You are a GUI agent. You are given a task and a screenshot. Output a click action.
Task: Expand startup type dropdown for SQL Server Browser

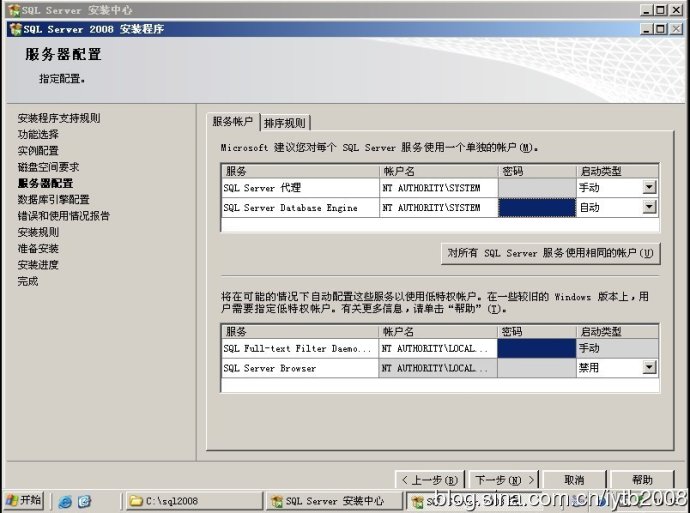coord(649,368)
